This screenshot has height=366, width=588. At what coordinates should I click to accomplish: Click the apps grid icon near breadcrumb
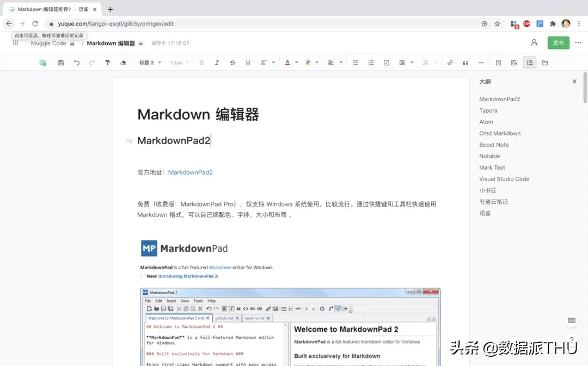(15, 43)
